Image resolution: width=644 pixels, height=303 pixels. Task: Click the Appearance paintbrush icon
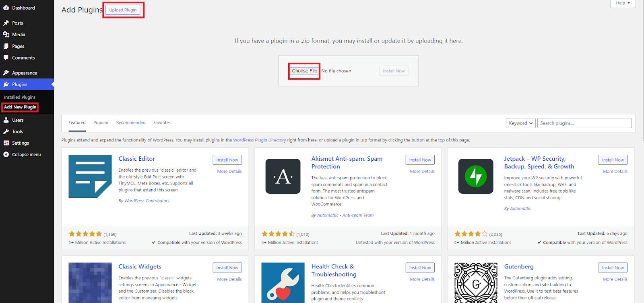tap(6, 73)
